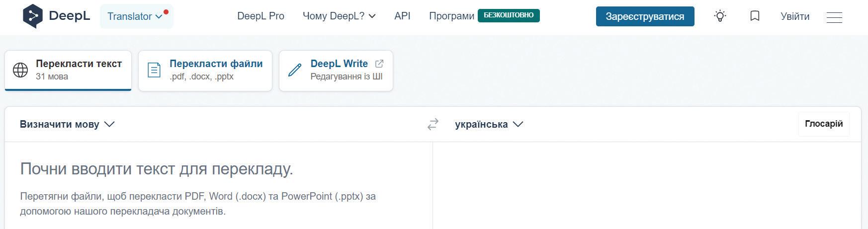This screenshot has height=229, width=868.
Task: Click the pen icon in DeepL Write
Action: [295, 70]
